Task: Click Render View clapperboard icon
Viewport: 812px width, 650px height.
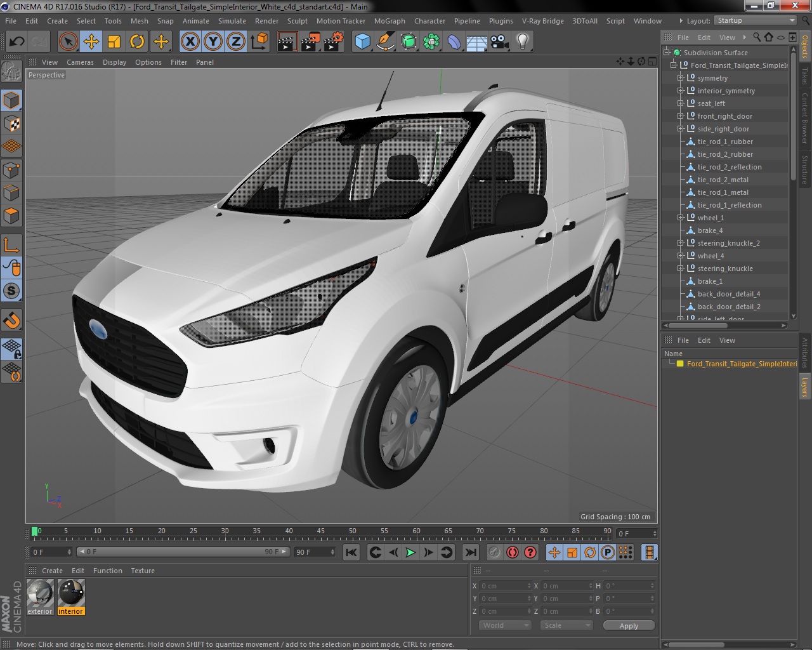Action: click(287, 42)
